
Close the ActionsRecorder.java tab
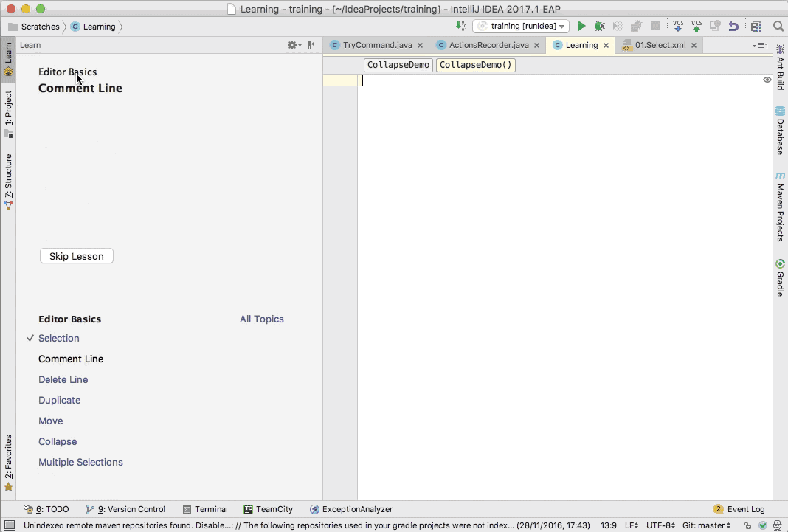(x=536, y=45)
